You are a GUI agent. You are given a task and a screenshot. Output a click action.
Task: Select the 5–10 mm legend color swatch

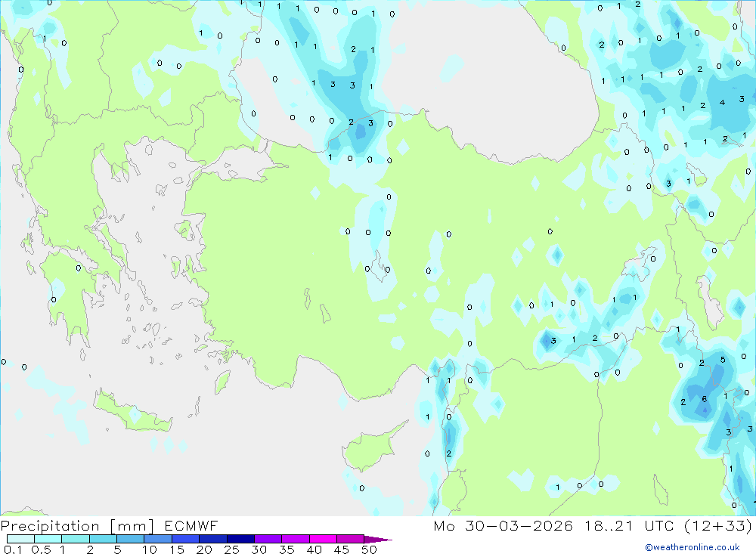click(x=130, y=539)
